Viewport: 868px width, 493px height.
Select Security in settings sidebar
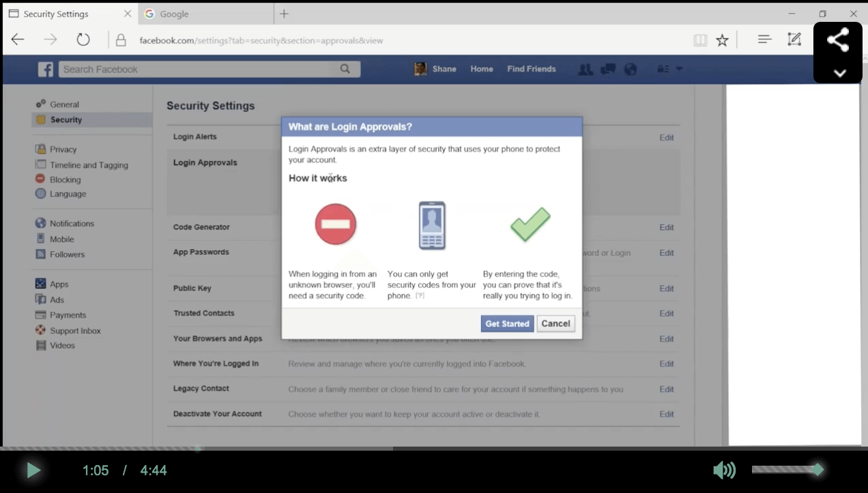(92, 119)
